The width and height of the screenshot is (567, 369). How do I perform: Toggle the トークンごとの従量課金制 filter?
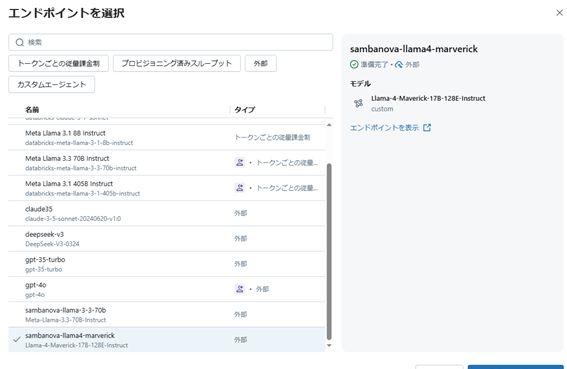(x=59, y=64)
